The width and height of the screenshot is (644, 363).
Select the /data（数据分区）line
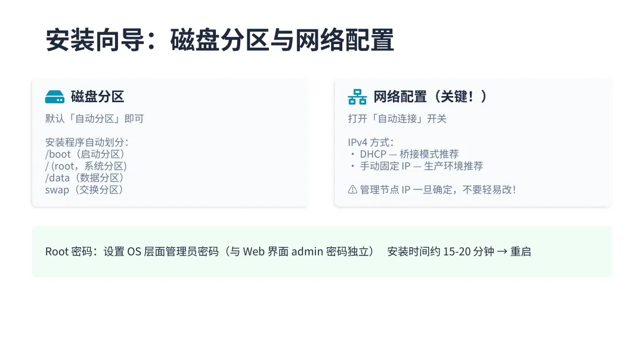point(85,178)
